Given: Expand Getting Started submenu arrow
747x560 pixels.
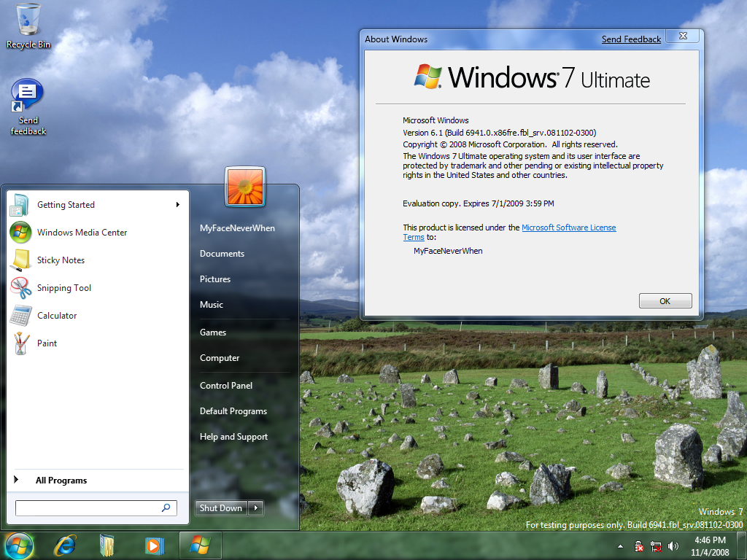Looking at the screenshot, I should point(177,205).
